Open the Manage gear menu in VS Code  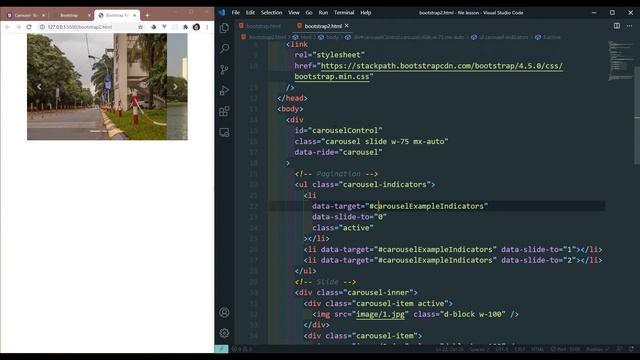[x=224, y=333]
